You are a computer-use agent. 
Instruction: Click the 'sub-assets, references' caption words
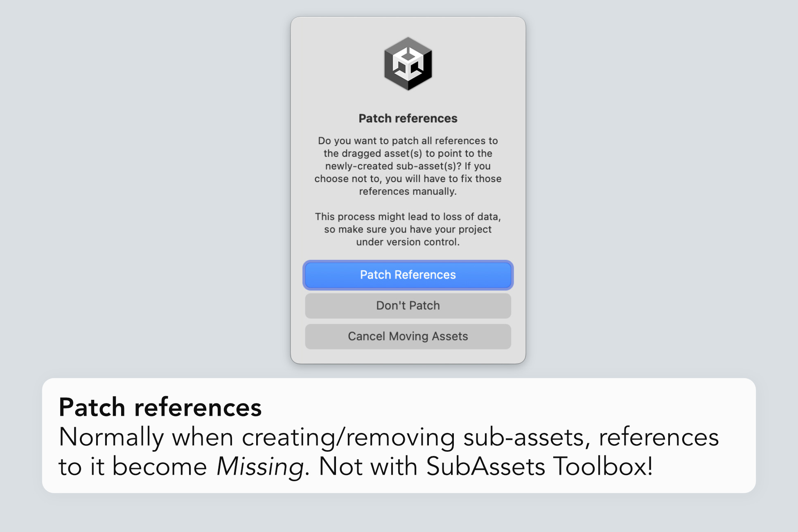(591, 437)
